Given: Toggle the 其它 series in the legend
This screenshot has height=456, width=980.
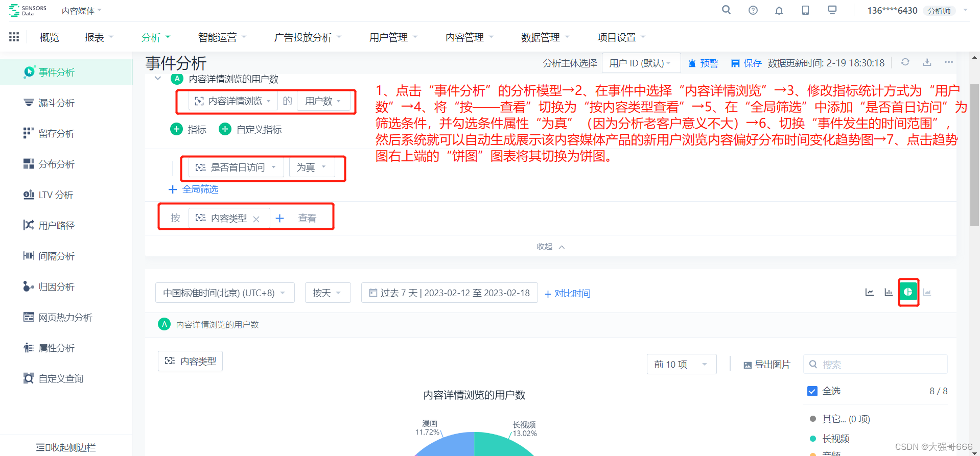Looking at the screenshot, I should (840, 419).
